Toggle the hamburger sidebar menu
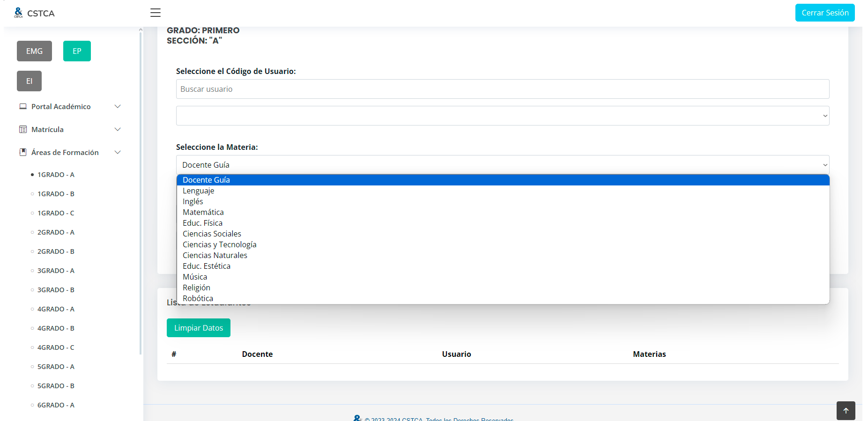Image resolution: width=868 pixels, height=421 pixels. point(156,13)
